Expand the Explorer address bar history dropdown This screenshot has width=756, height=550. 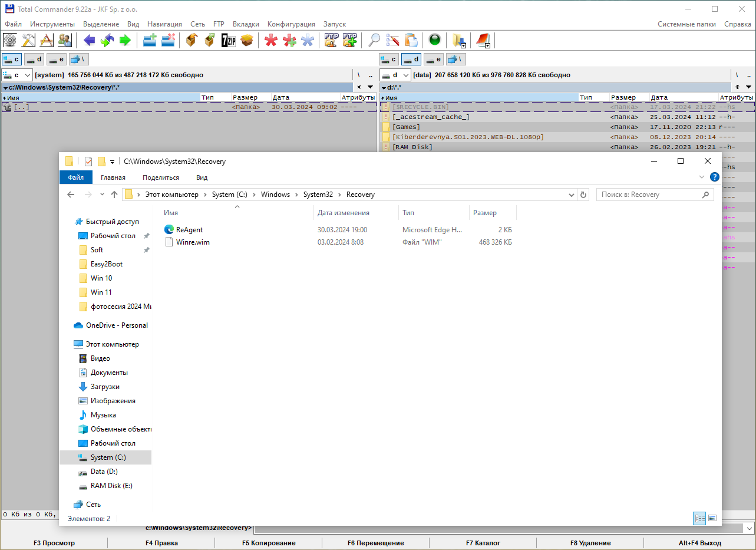(x=571, y=195)
